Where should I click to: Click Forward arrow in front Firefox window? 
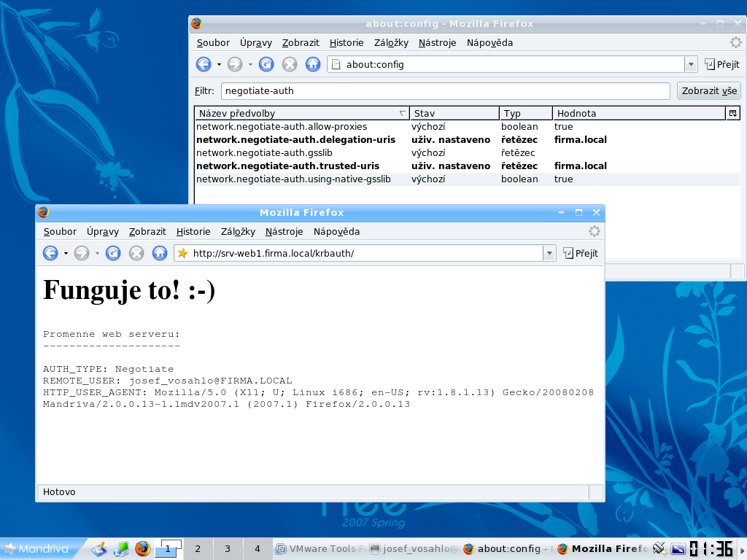[82, 253]
